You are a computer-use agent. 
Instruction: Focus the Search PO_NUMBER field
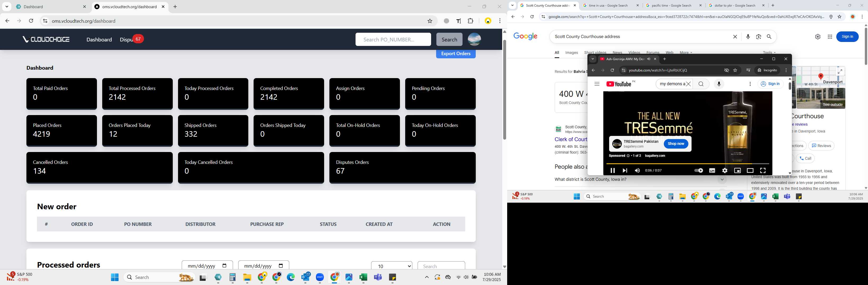[393, 39]
